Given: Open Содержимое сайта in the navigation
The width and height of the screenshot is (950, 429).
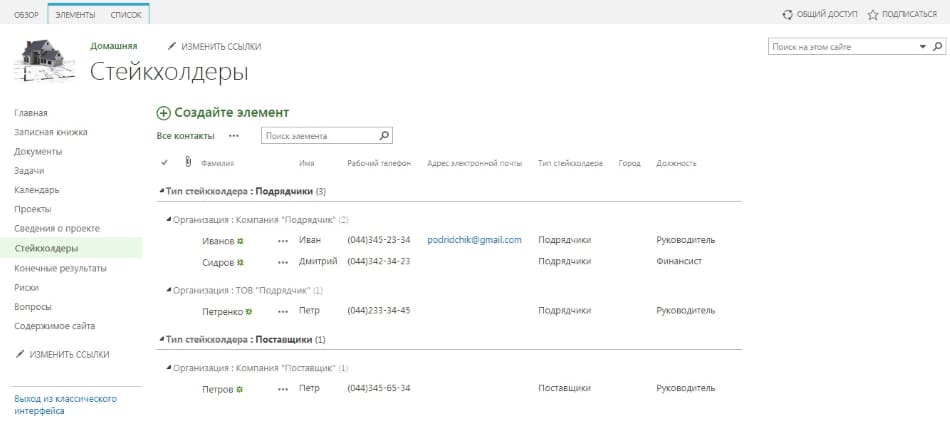Looking at the screenshot, I should pyautogui.click(x=55, y=326).
